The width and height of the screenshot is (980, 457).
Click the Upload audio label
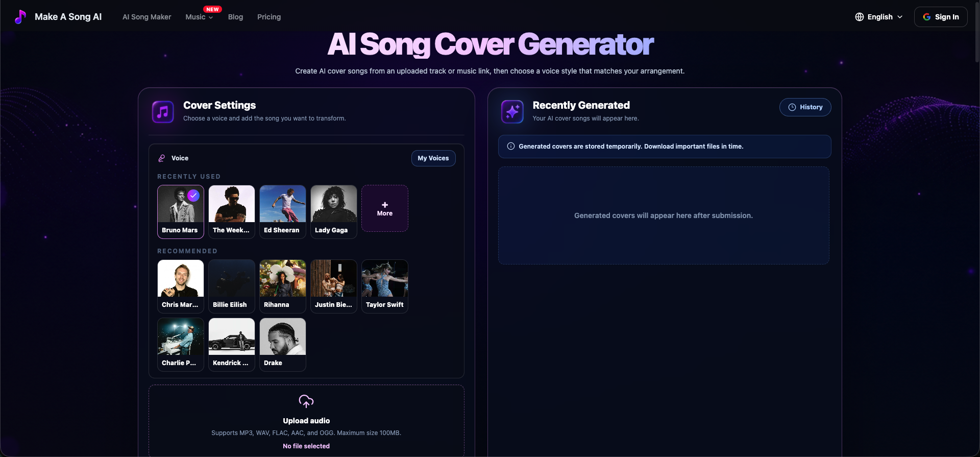(x=306, y=421)
